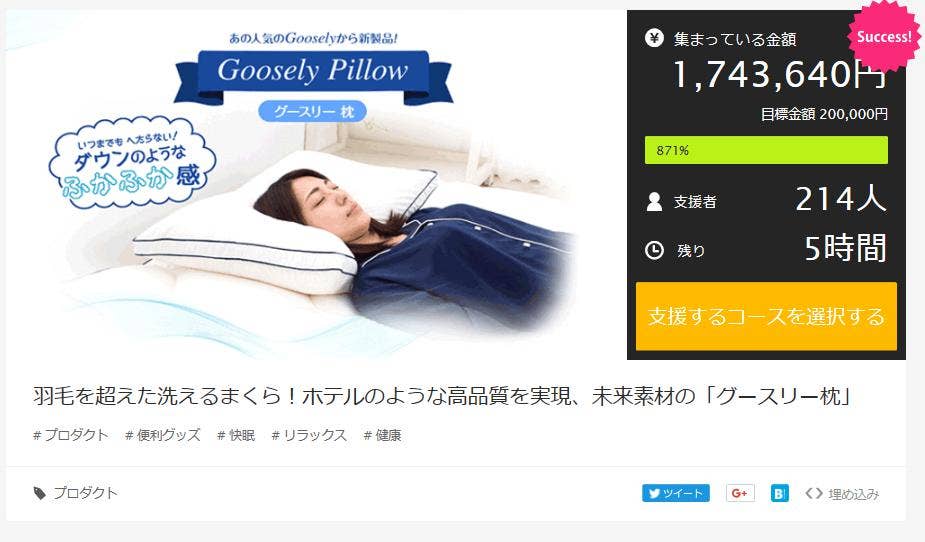Click the プロダクト category link
Viewport: 925px width, 542px height.
point(86,493)
